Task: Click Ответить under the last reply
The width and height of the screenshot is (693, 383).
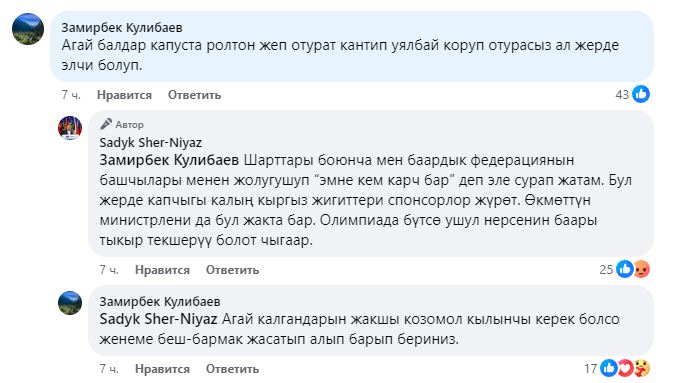Action: [x=232, y=369]
